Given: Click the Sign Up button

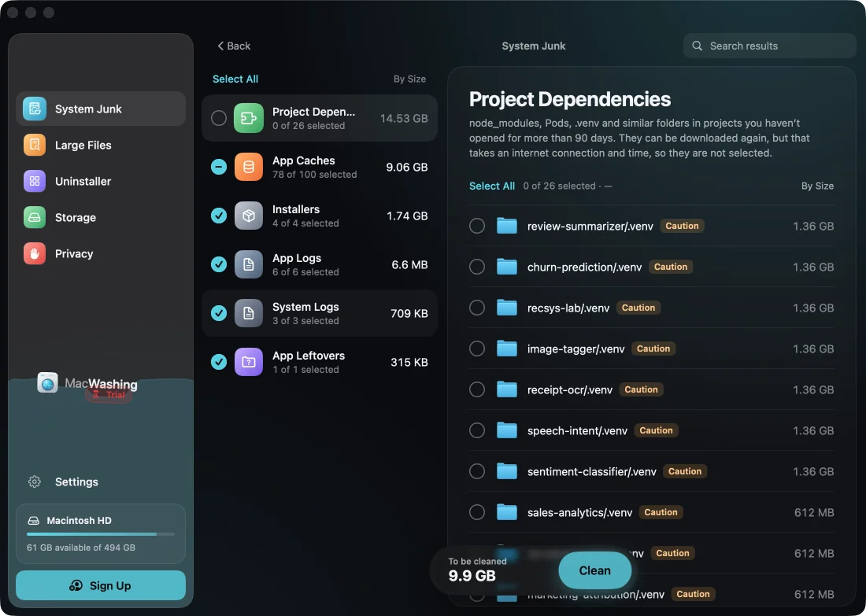Looking at the screenshot, I should pyautogui.click(x=101, y=585).
